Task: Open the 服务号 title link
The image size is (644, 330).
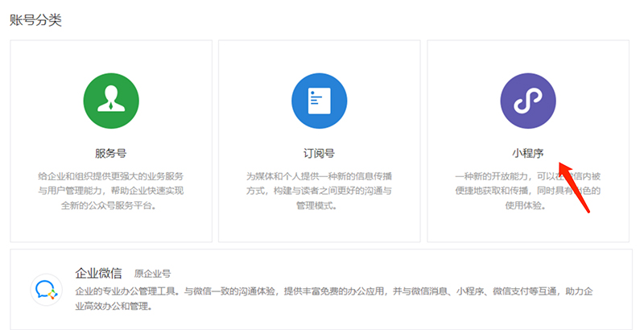Action: tap(111, 154)
